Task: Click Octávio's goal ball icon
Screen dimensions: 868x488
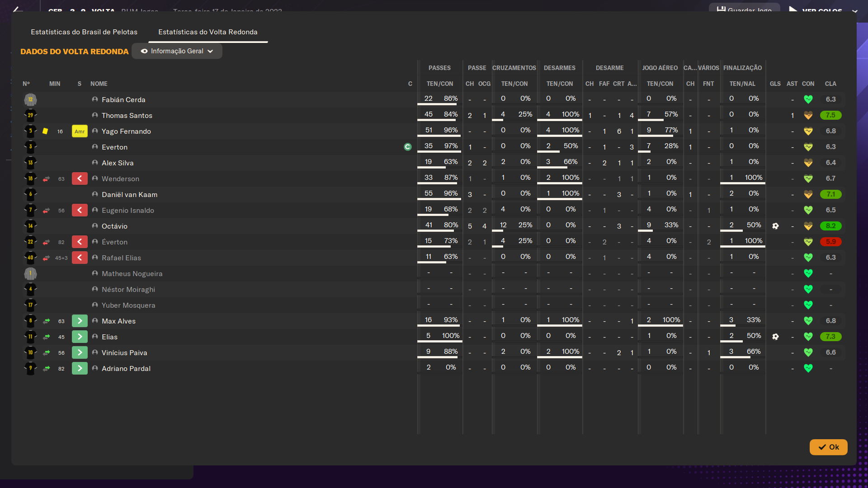Action: coord(775,226)
